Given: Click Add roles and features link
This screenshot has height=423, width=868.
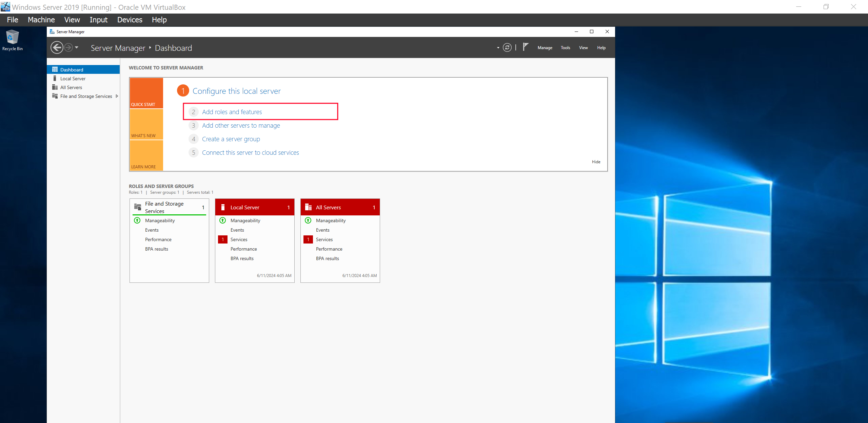Looking at the screenshot, I should point(232,112).
